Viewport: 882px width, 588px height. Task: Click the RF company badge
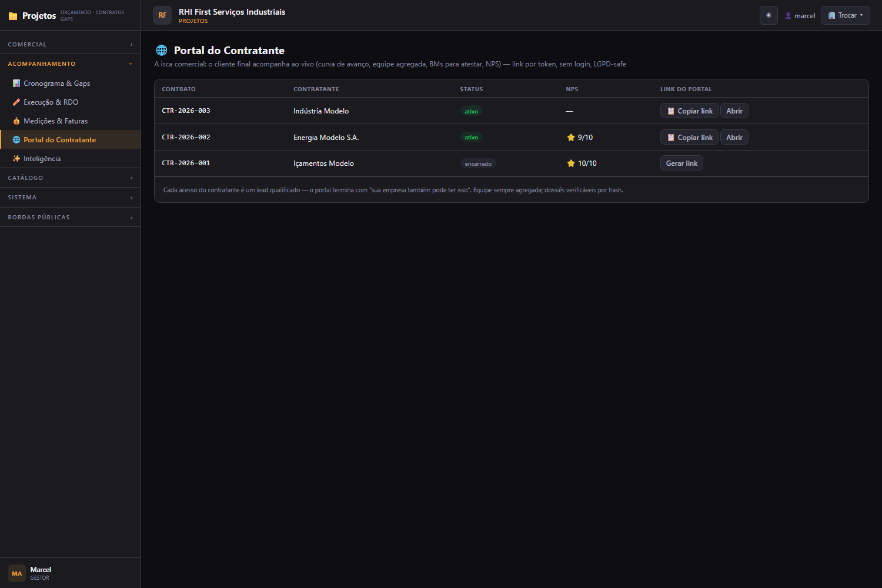[x=162, y=15]
